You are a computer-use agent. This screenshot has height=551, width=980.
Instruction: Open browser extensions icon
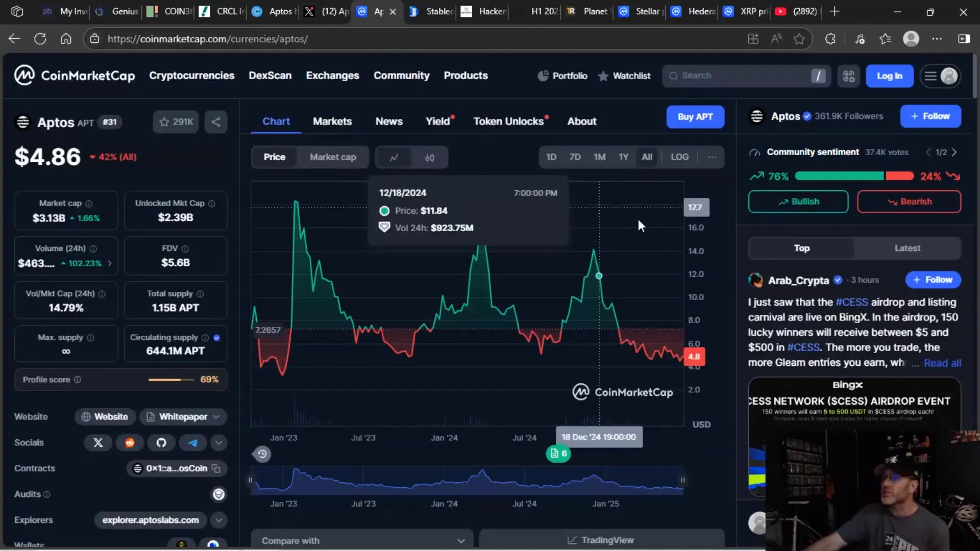click(830, 39)
